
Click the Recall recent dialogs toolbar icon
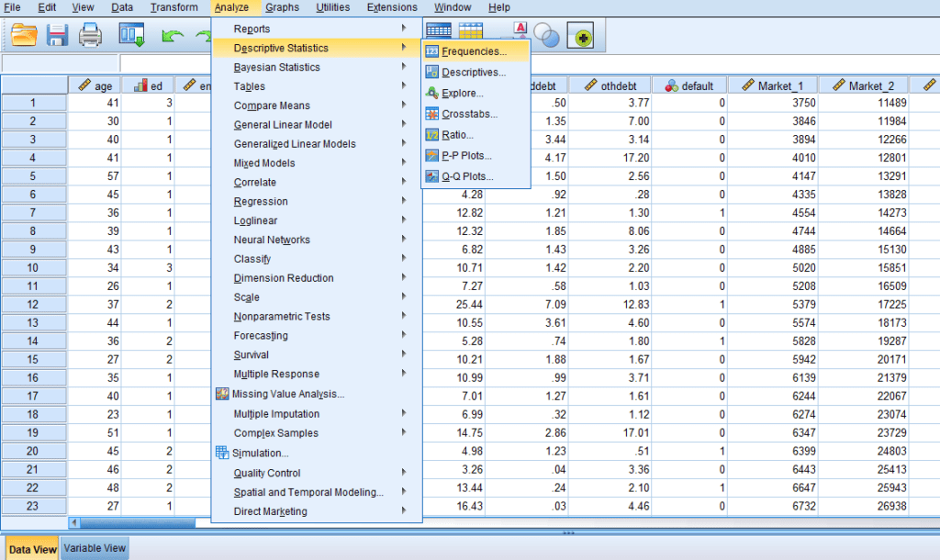pyautogui.click(x=131, y=36)
